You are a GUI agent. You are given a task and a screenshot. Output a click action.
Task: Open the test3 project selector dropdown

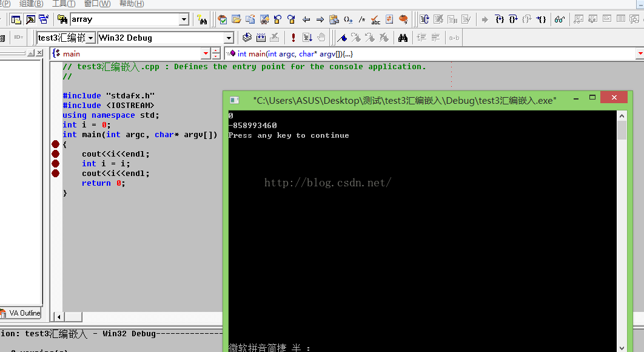(91, 38)
